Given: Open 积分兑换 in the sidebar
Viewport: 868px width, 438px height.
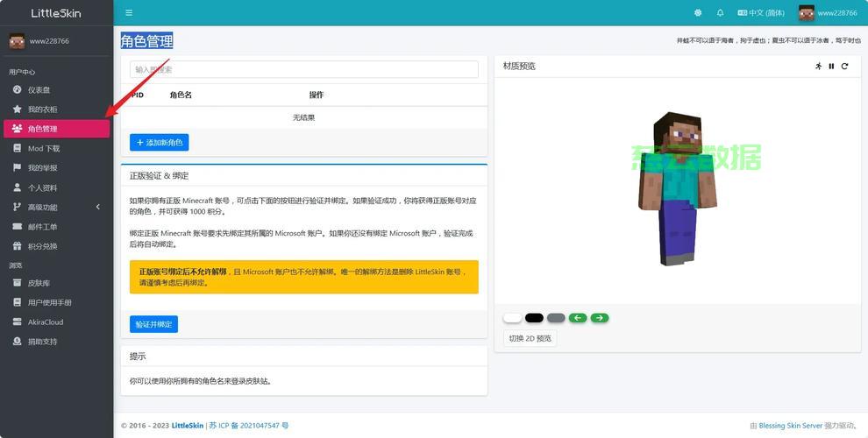Looking at the screenshot, I should (x=56, y=246).
